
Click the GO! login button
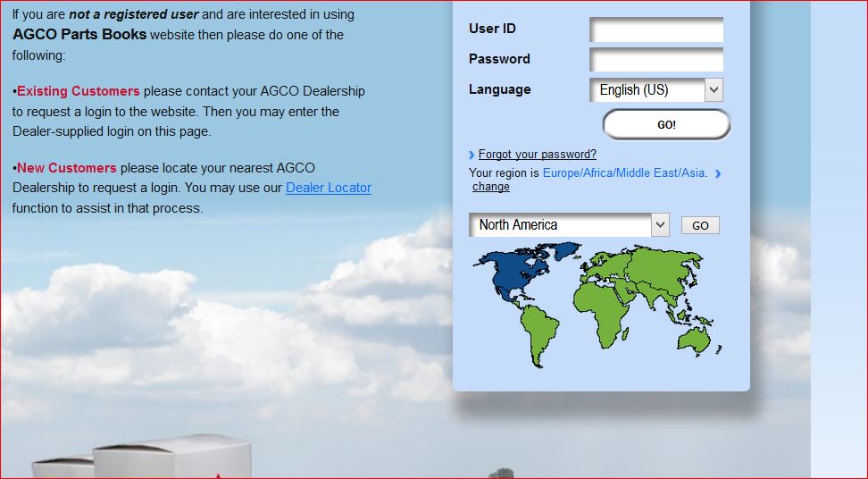point(666,124)
